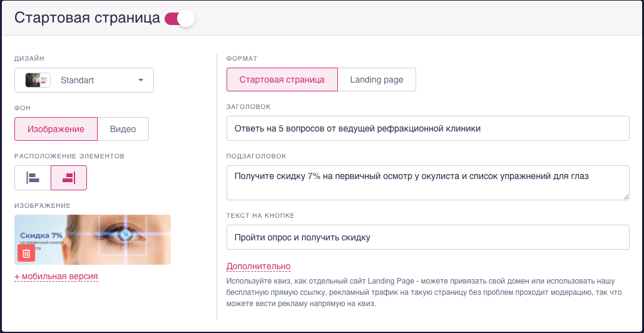Switch the background type to Видео
This screenshot has width=644, height=333.
pyautogui.click(x=123, y=129)
